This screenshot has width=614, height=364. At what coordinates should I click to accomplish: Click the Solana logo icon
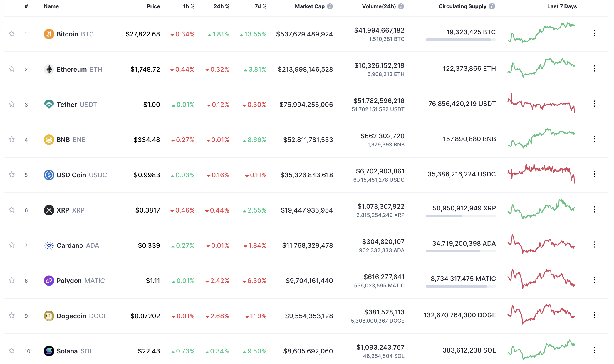pyautogui.click(x=49, y=351)
